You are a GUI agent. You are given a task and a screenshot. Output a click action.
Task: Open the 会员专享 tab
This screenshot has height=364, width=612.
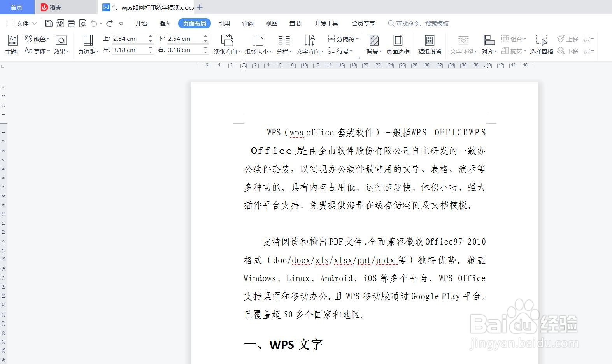[363, 23]
